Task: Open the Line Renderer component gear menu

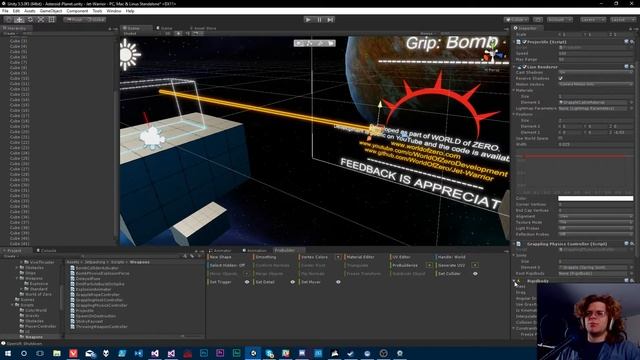Action: coord(632,67)
